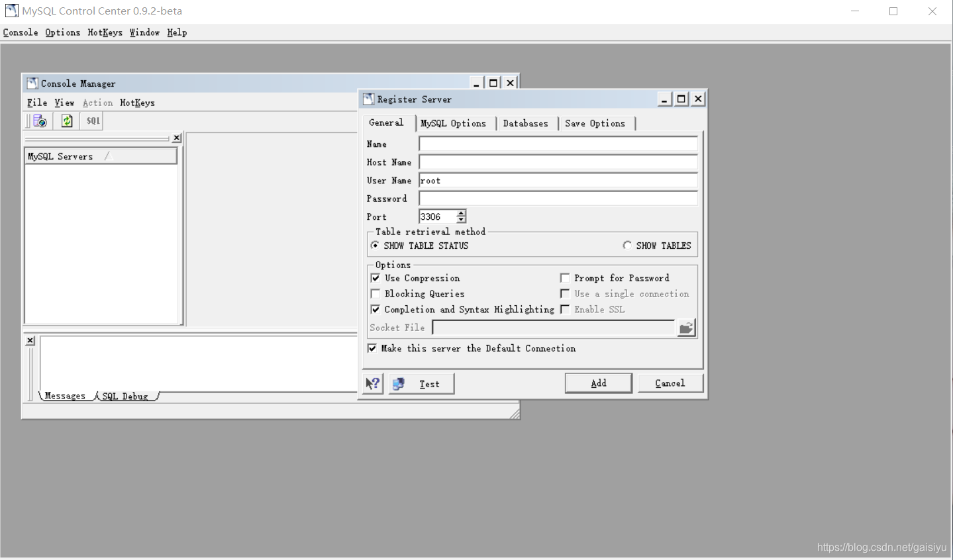The height and width of the screenshot is (560, 953).
Task: Show the SQL Debug tab
Action: [125, 396]
